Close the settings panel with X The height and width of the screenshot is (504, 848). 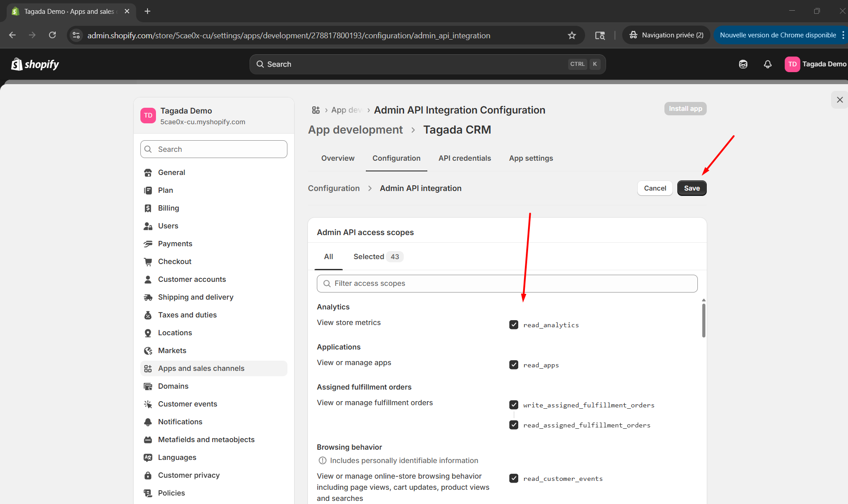pos(840,100)
